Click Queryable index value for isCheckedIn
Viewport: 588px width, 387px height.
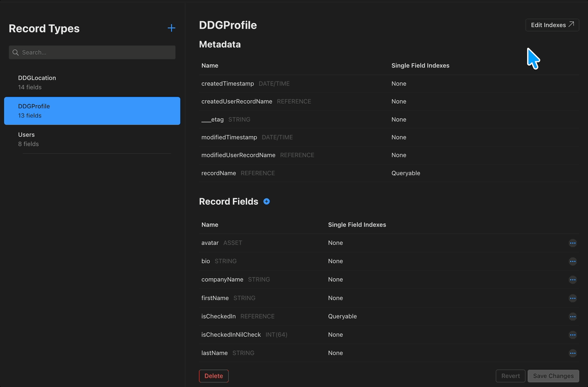342,316
